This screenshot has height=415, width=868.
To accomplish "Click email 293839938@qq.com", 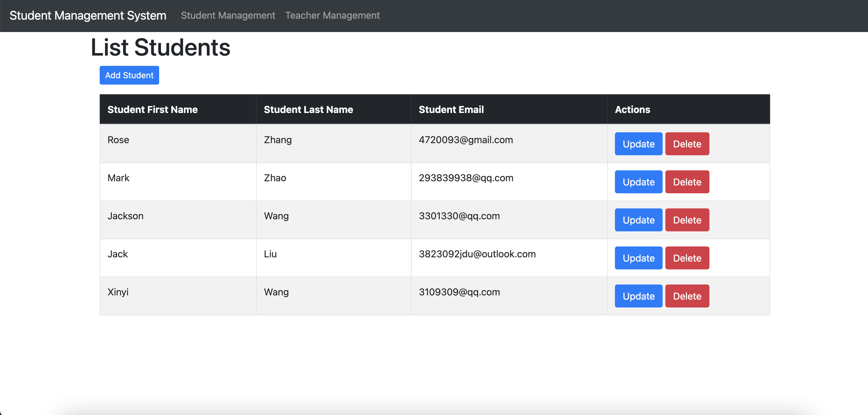I will pyautogui.click(x=466, y=178).
